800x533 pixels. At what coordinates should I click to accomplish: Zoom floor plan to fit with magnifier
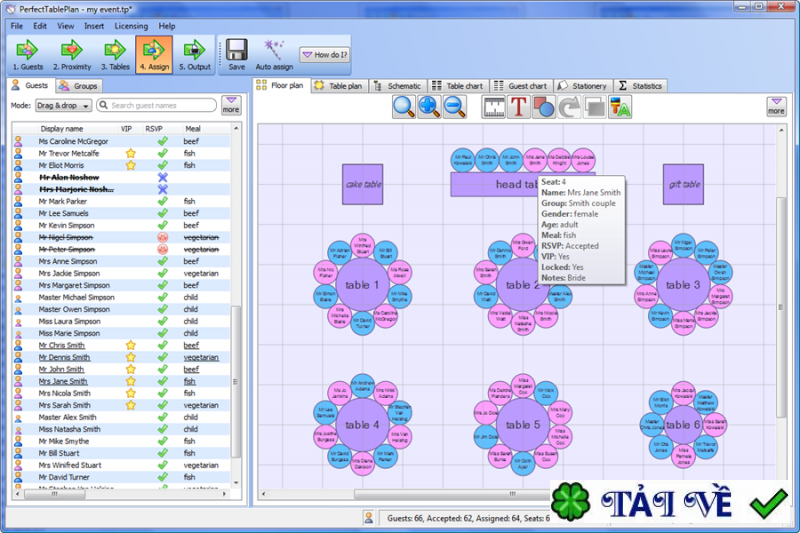pos(404,107)
